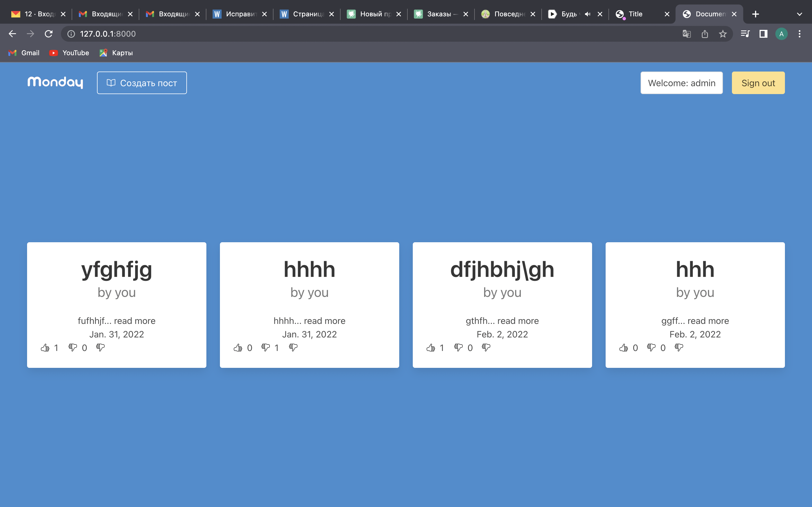Open the YouTube bookmark
The width and height of the screenshot is (812, 507).
tap(69, 53)
